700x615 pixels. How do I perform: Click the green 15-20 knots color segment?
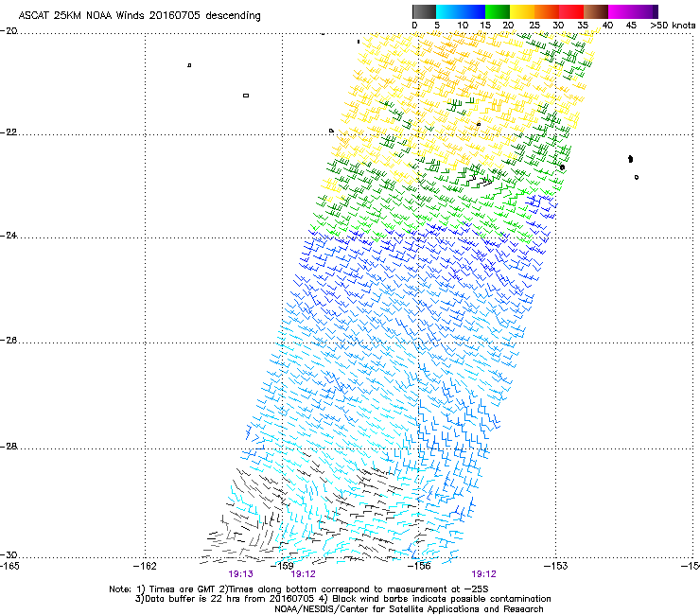pyautogui.click(x=498, y=11)
